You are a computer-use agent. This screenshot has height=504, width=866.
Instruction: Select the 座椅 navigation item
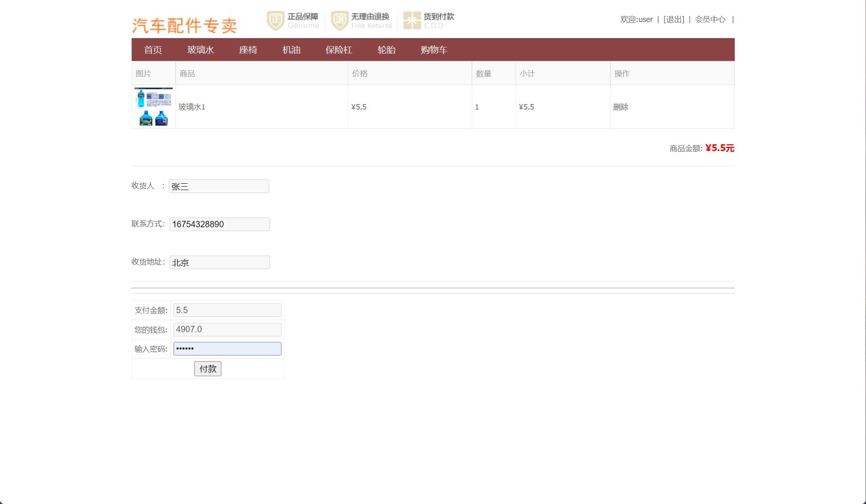tap(248, 50)
